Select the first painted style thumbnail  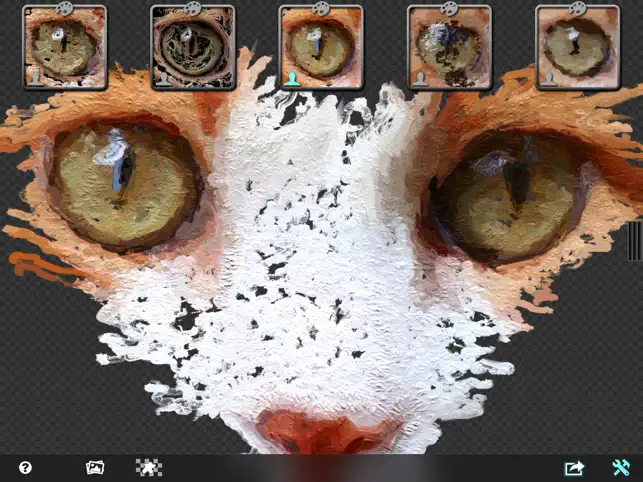coord(65,48)
